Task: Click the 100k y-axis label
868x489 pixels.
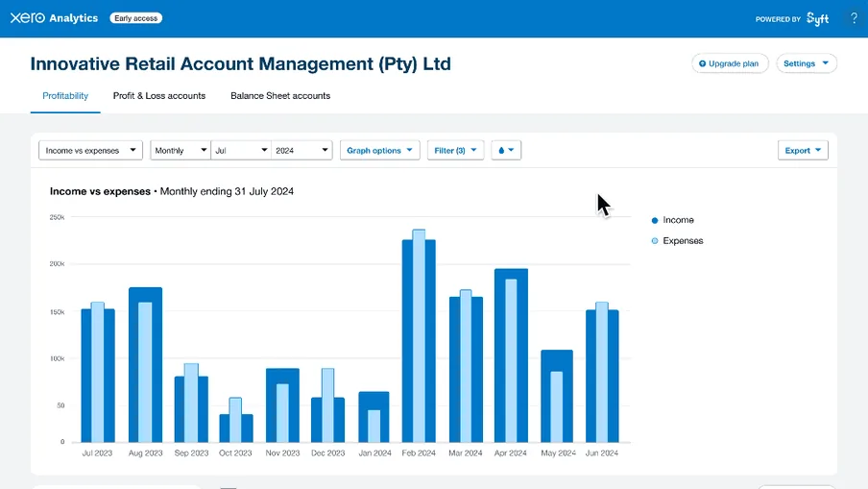Action: coord(57,359)
